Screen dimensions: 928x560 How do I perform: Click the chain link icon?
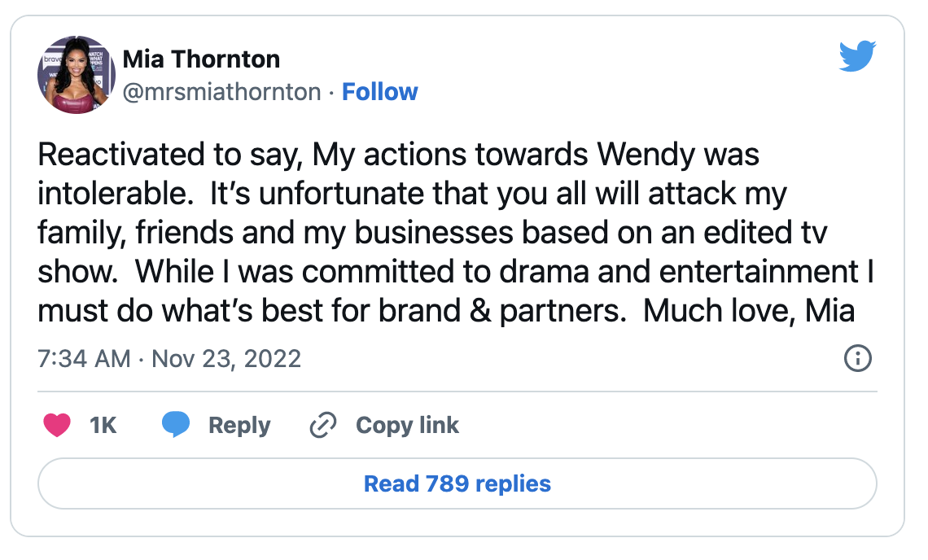point(323,425)
